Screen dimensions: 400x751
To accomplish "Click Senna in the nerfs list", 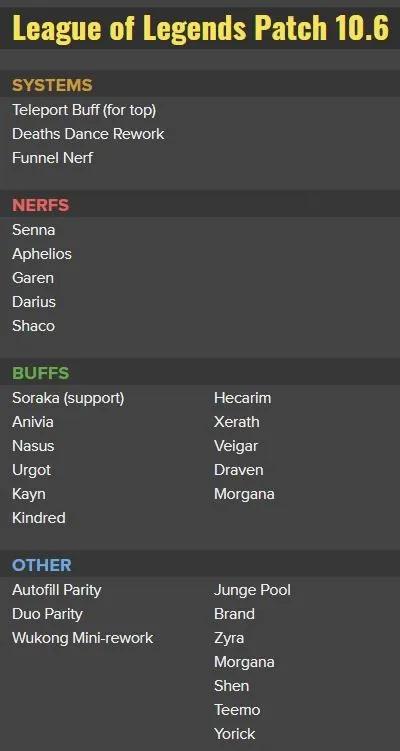I will pyautogui.click(x=34, y=230).
